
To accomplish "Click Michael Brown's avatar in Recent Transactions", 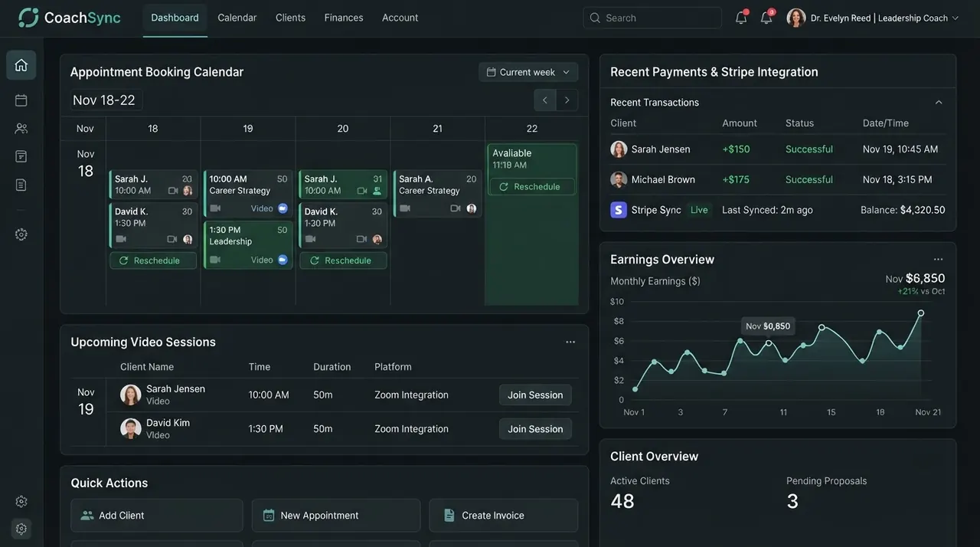I will pyautogui.click(x=619, y=180).
